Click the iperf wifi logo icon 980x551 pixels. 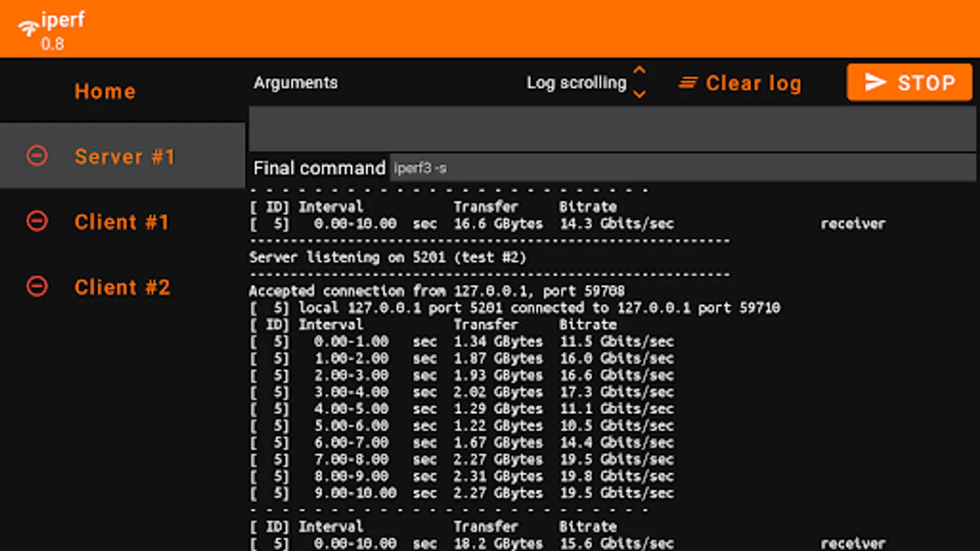click(x=28, y=28)
